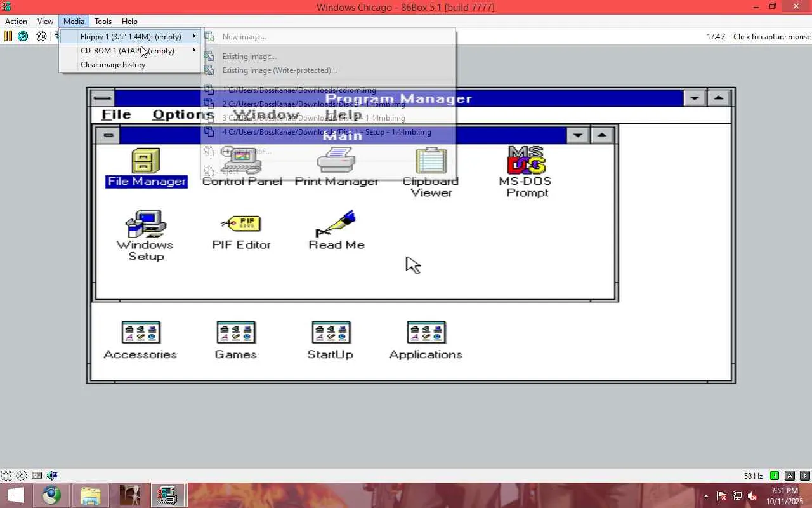
Task: Click the Action Center flag tray icon
Action: pos(722,496)
